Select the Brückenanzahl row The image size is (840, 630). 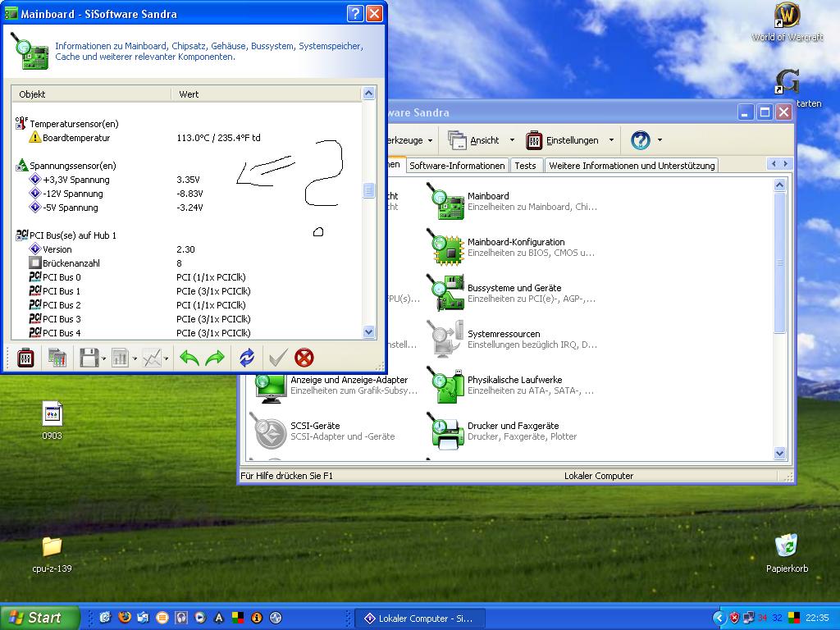tap(188, 263)
